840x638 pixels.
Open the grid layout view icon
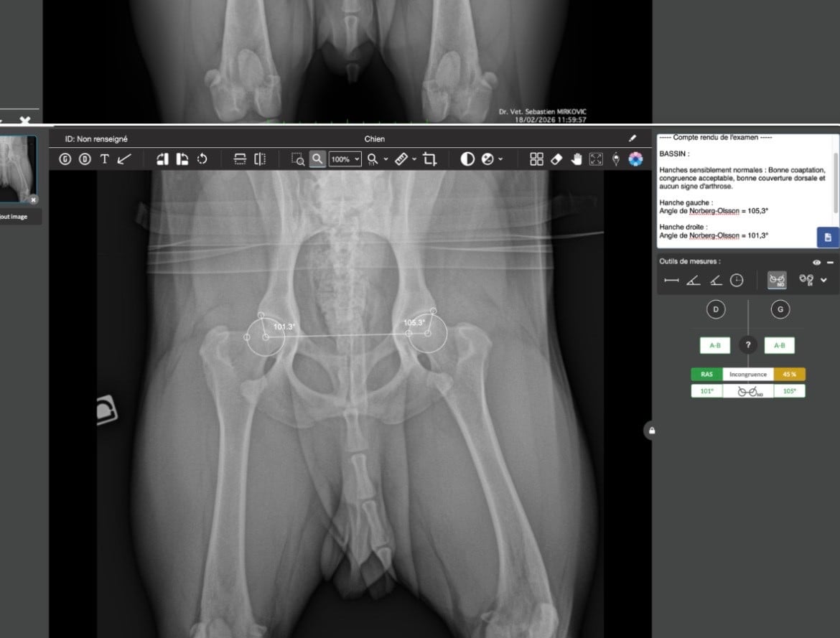point(536,159)
